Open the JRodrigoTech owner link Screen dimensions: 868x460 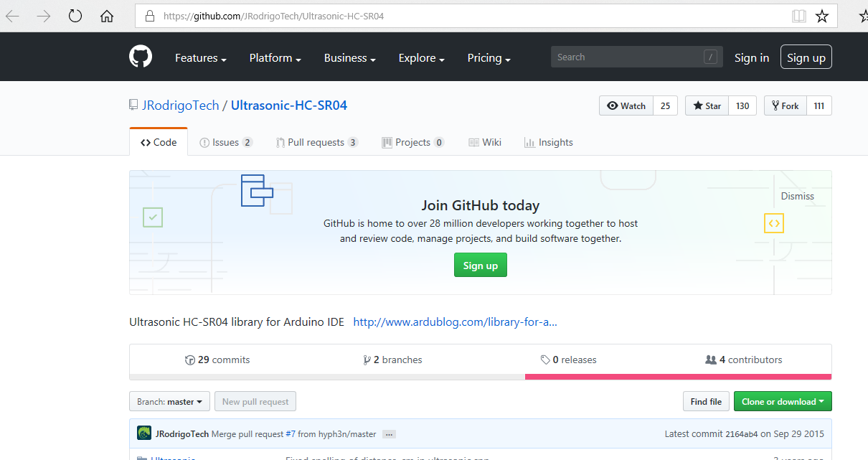pyautogui.click(x=180, y=105)
